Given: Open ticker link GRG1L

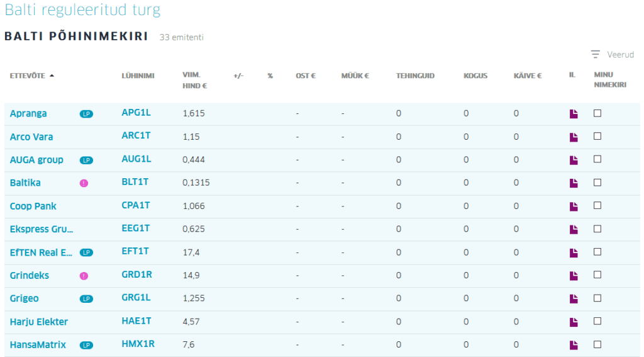Looking at the screenshot, I should click(136, 297).
